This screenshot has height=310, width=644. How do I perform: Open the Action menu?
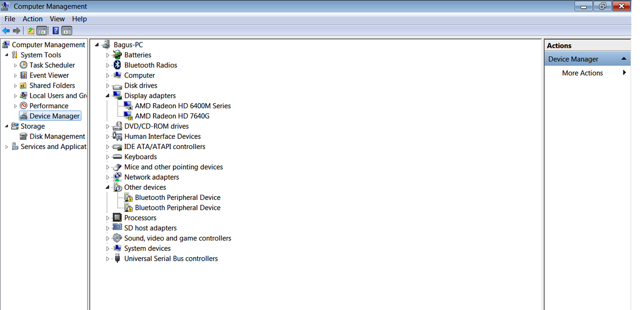click(x=33, y=19)
